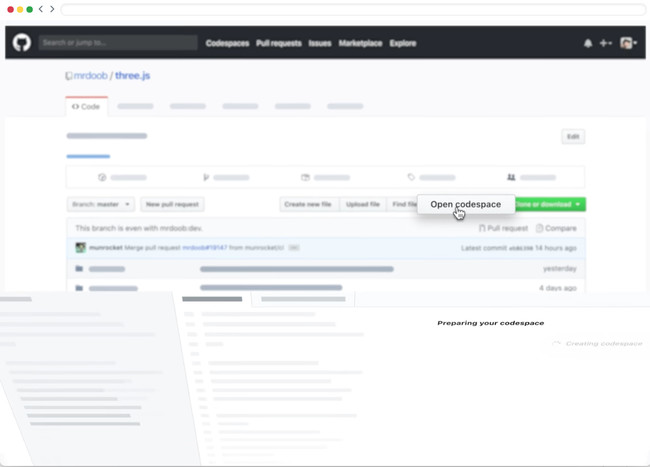Click the releases tag icon
This screenshot has width=650, height=467.
[x=411, y=177]
